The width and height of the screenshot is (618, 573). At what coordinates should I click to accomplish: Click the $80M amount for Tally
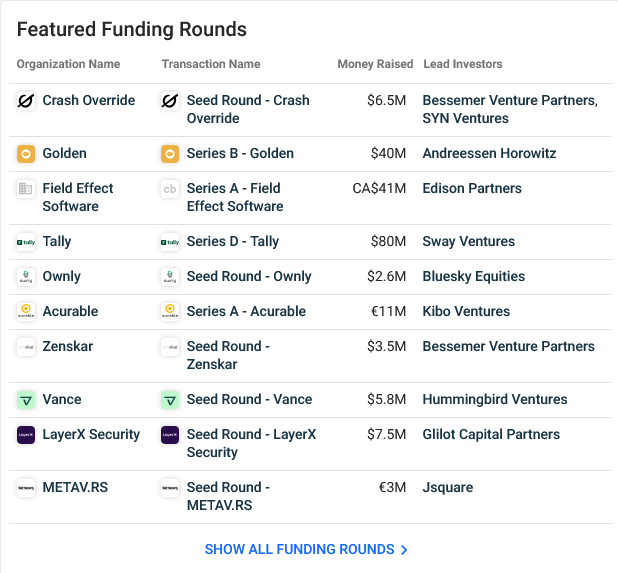pyautogui.click(x=388, y=241)
